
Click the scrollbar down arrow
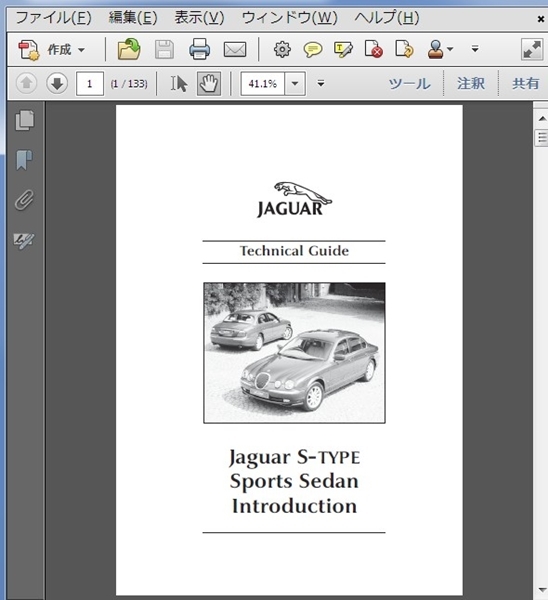[542, 589]
